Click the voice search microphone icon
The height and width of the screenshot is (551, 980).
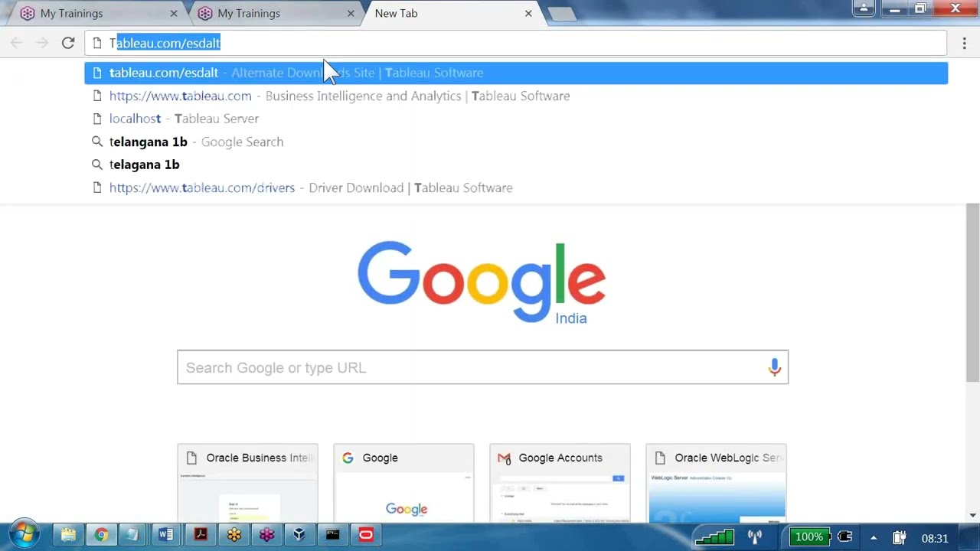(774, 367)
